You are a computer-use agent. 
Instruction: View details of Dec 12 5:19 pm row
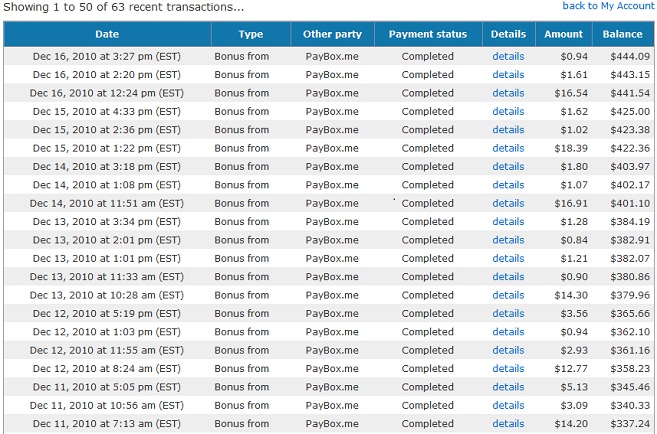508,314
